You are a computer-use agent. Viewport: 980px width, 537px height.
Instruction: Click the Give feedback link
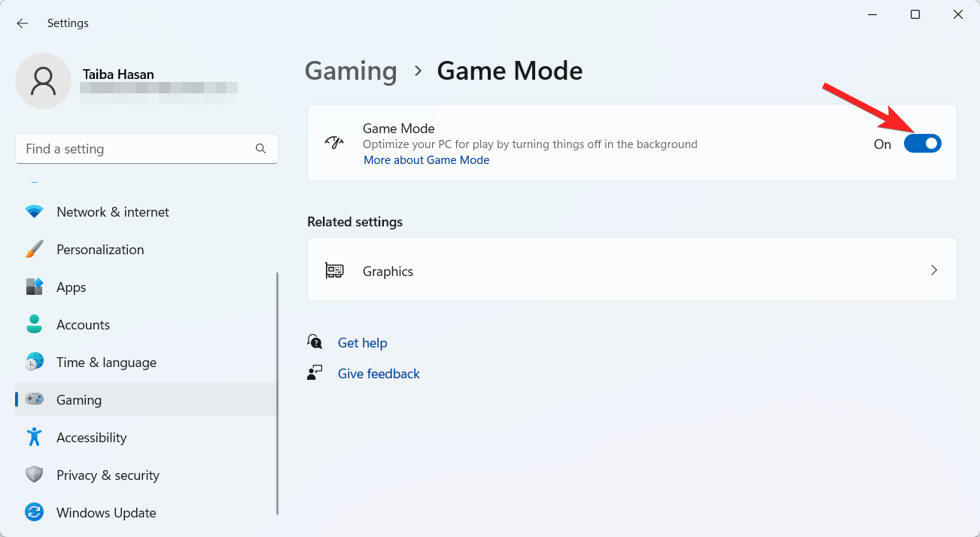point(379,373)
